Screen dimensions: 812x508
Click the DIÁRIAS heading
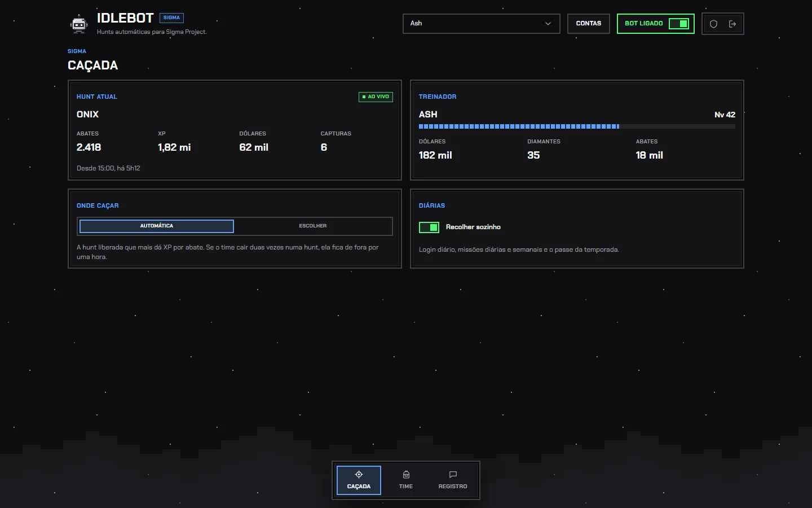(432, 206)
